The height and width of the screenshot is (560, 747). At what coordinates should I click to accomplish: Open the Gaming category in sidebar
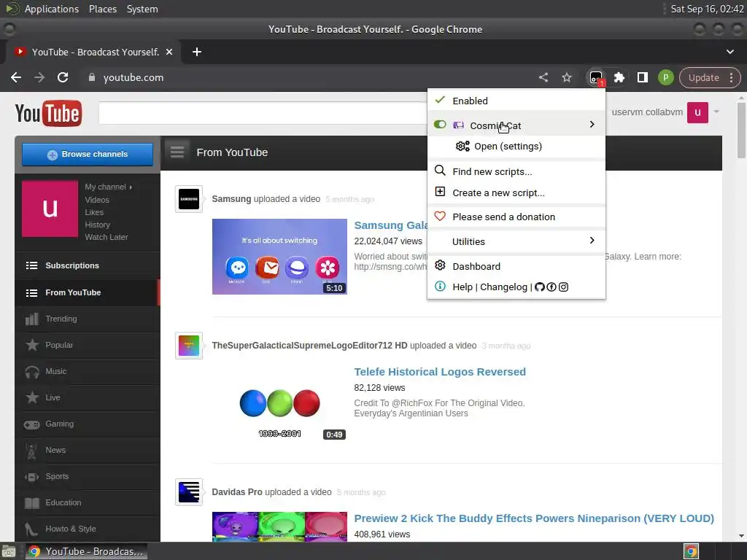[x=88, y=424]
